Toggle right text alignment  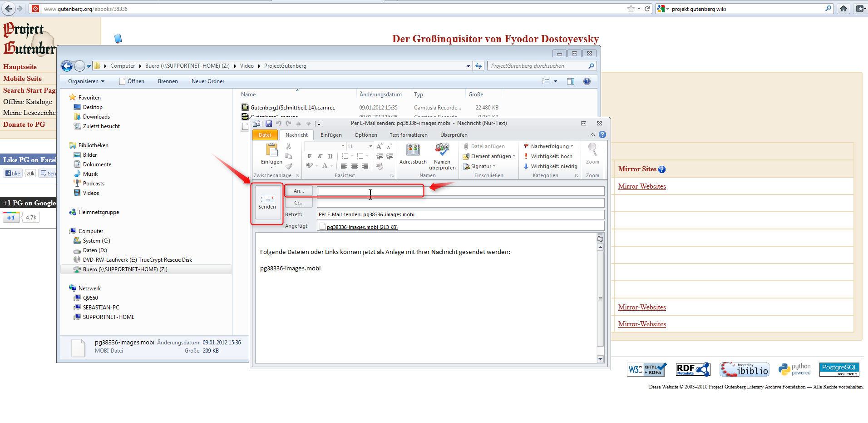pyautogui.click(x=365, y=166)
